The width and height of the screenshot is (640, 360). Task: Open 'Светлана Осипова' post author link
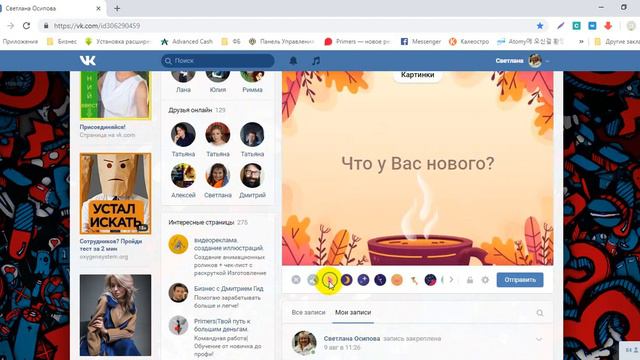pyautogui.click(x=352, y=338)
